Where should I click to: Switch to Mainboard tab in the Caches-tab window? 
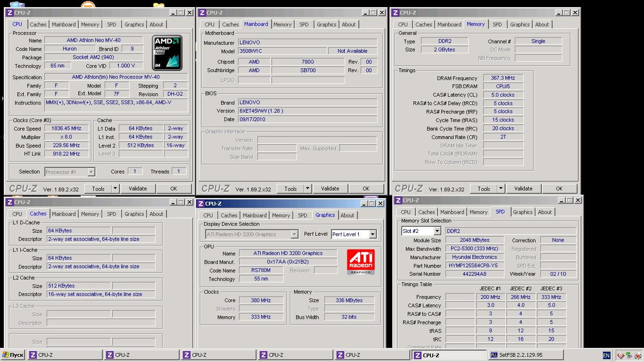pos(64,214)
